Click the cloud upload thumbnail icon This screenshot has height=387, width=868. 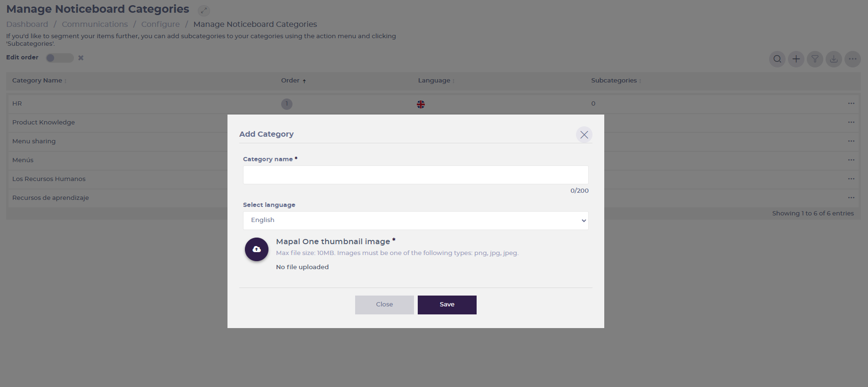[x=257, y=249]
